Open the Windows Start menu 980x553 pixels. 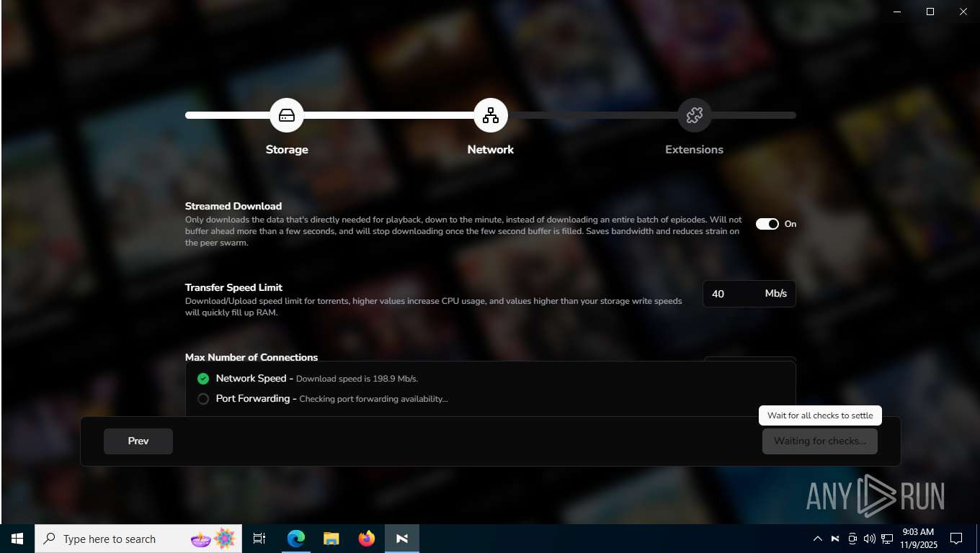(17, 539)
